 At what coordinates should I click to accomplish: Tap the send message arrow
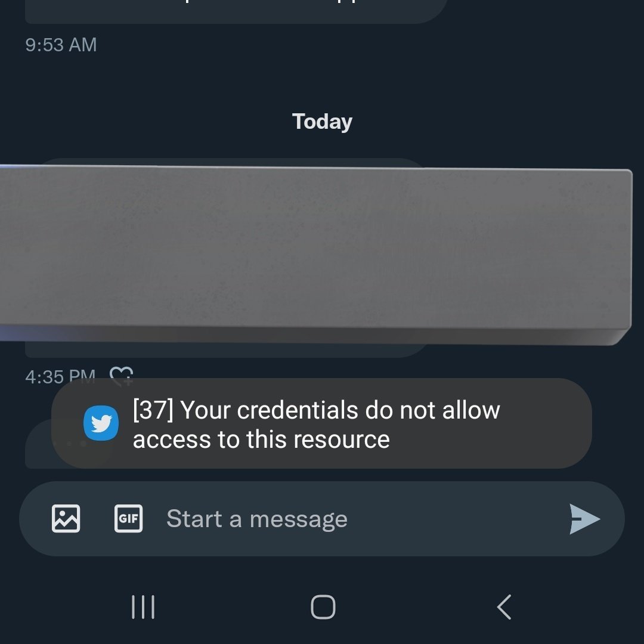coord(584,519)
